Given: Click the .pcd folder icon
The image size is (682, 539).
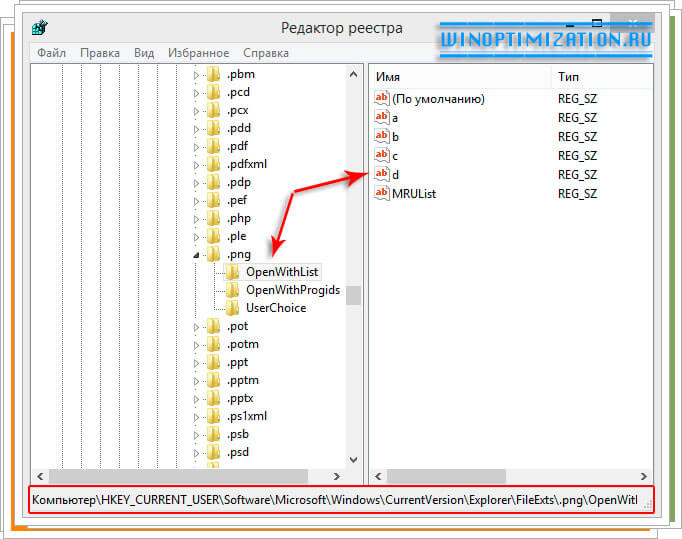Looking at the screenshot, I should pyautogui.click(x=213, y=92).
